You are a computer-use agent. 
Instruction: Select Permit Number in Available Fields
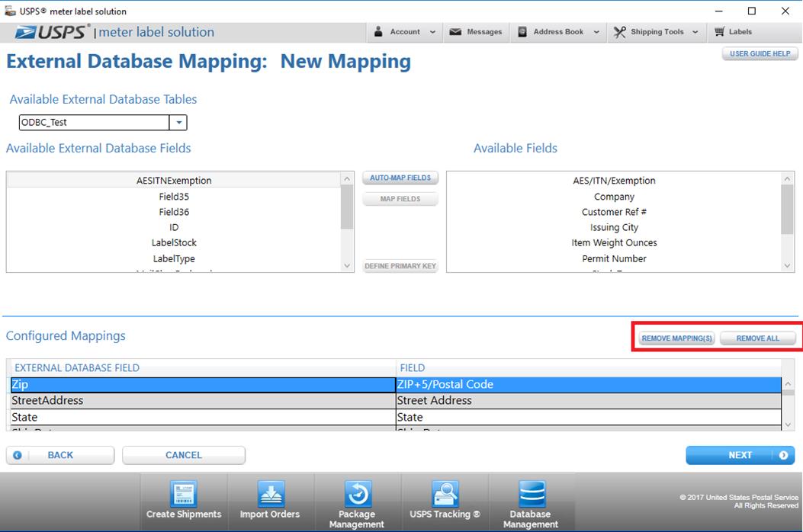(614, 258)
